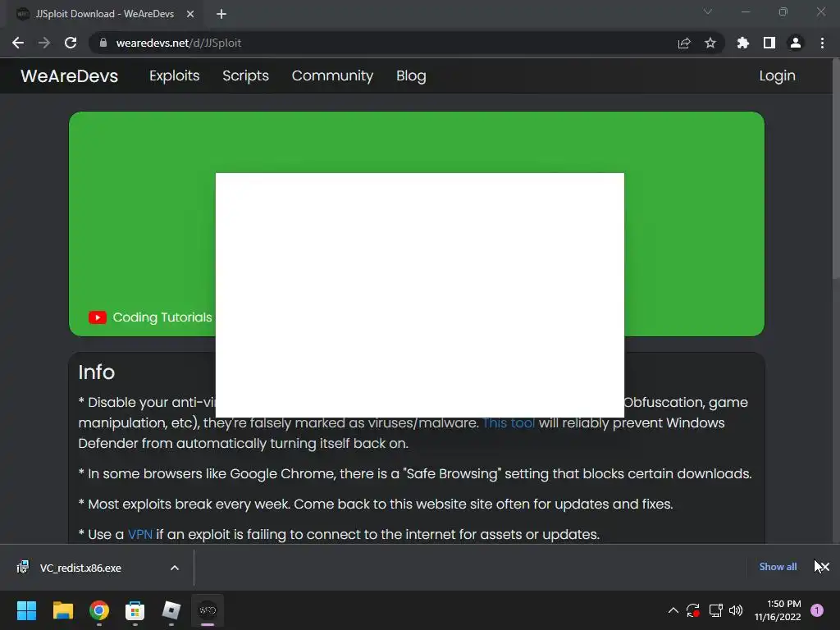Bookmark this page with the star icon
Screen dimensions: 840x630
click(x=710, y=43)
